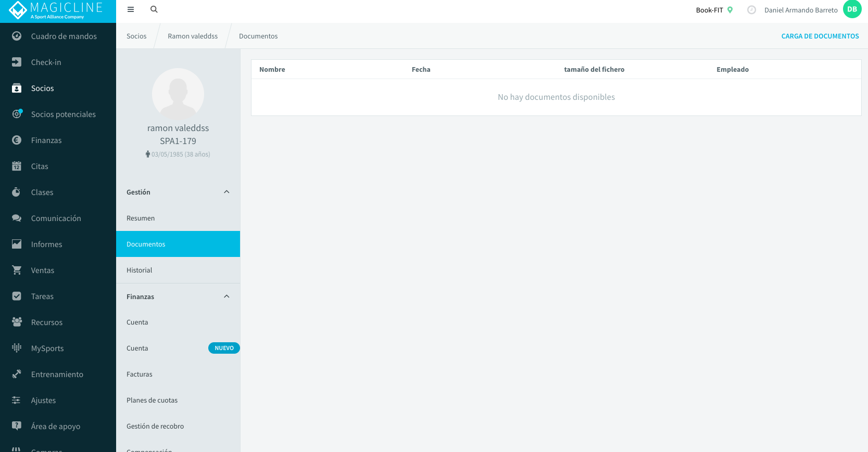Click the DB user avatar

(x=852, y=9)
